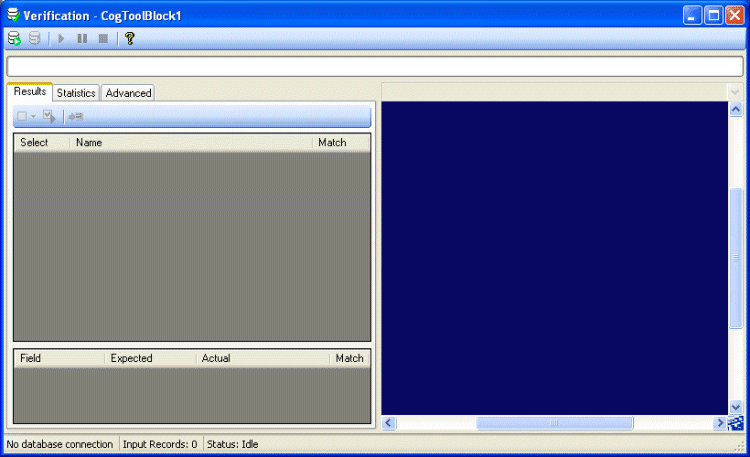Click the run selected records icon
Image resolution: width=750 pixels, height=457 pixels.
[49, 116]
